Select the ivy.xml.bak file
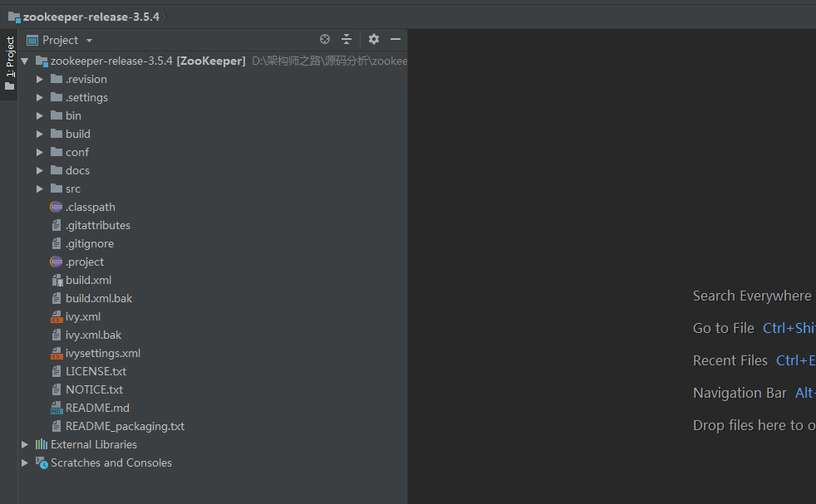The image size is (816, 504). pos(94,335)
